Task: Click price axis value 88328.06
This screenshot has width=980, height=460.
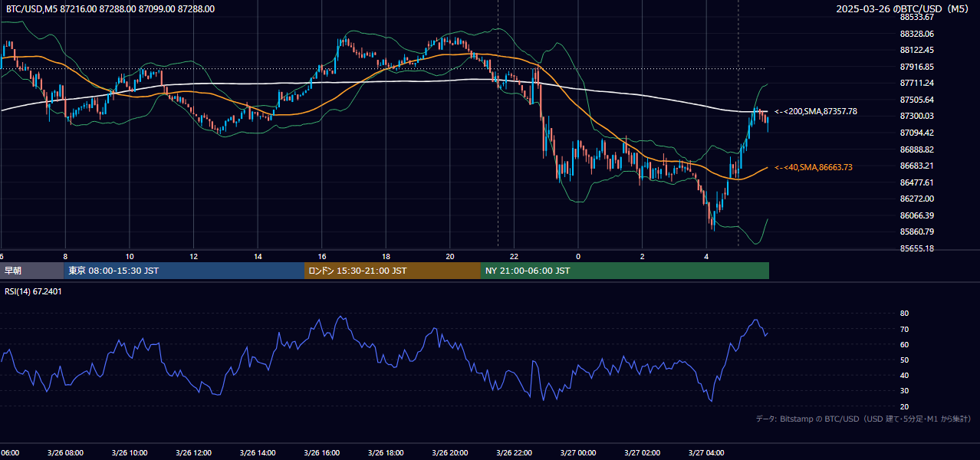Action: tap(916, 34)
